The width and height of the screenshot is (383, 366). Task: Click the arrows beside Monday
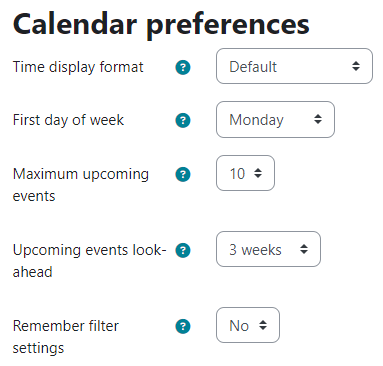[x=318, y=119]
